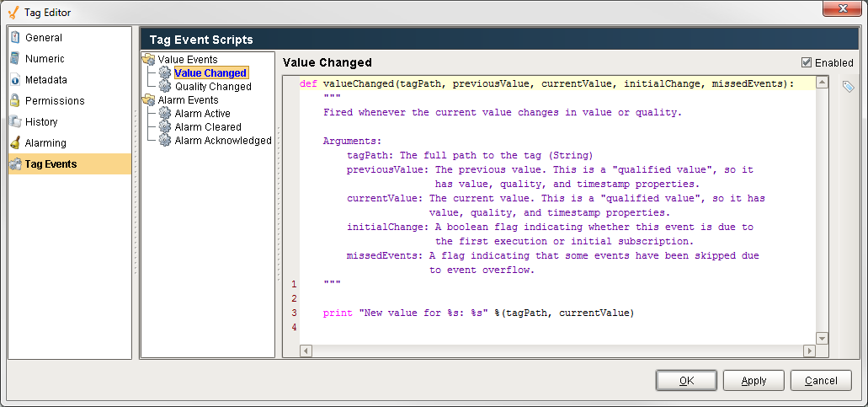Click the gear icon beside Alarm Active

click(x=165, y=113)
